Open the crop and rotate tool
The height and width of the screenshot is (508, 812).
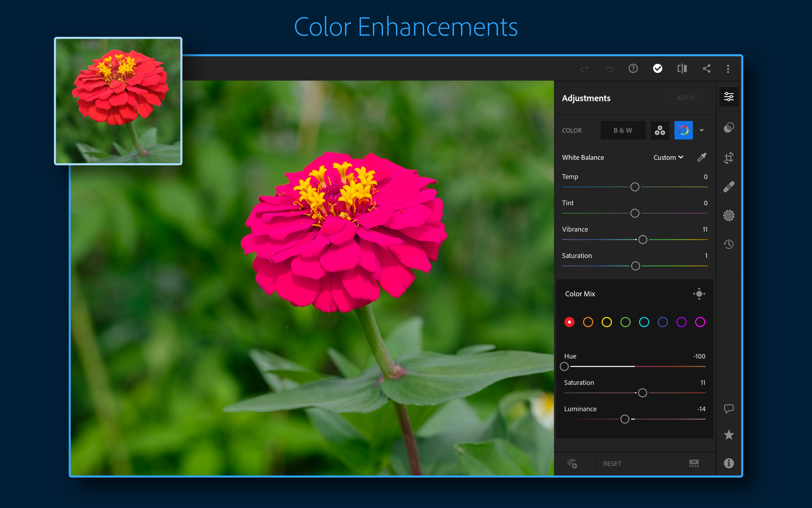pyautogui.click(x=728, y=157)
